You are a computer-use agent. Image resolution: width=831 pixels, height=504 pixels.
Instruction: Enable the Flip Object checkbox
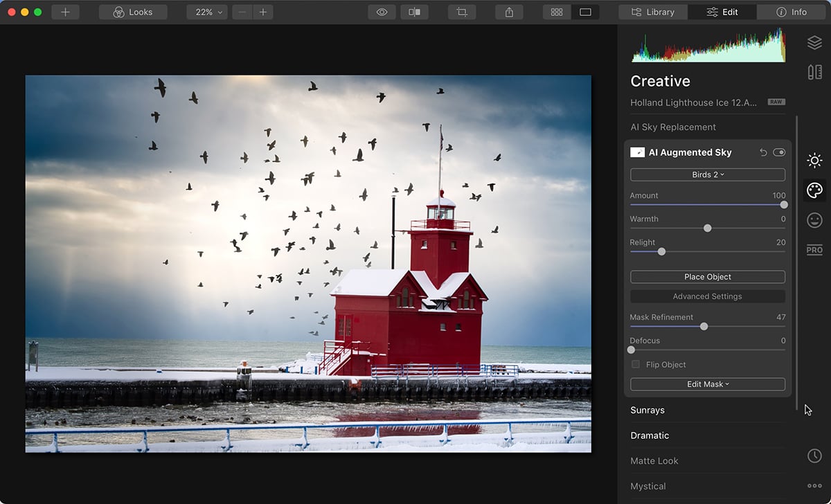[x=636, y=364]
